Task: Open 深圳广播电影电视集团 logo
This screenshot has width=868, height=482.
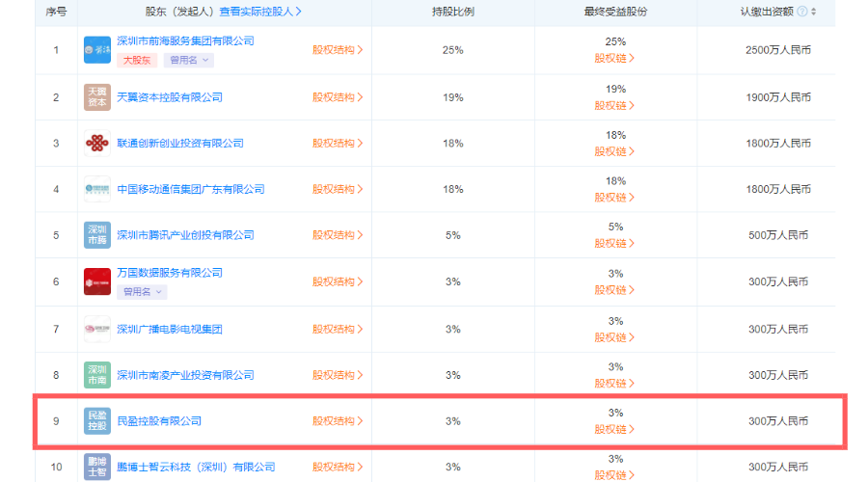Action: [x=97, y=330]
